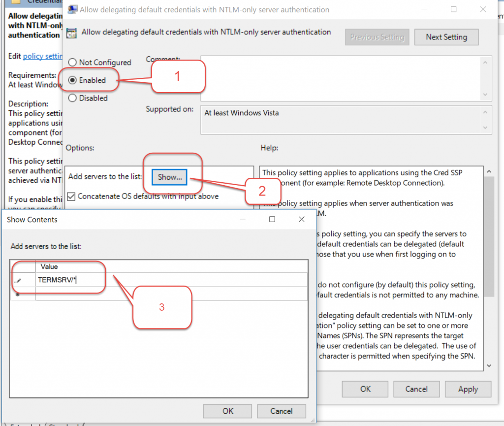This screenshot has width=504, height=426.
Task: Click the Help panel scroll-down arrow
Action: point(489,365)
